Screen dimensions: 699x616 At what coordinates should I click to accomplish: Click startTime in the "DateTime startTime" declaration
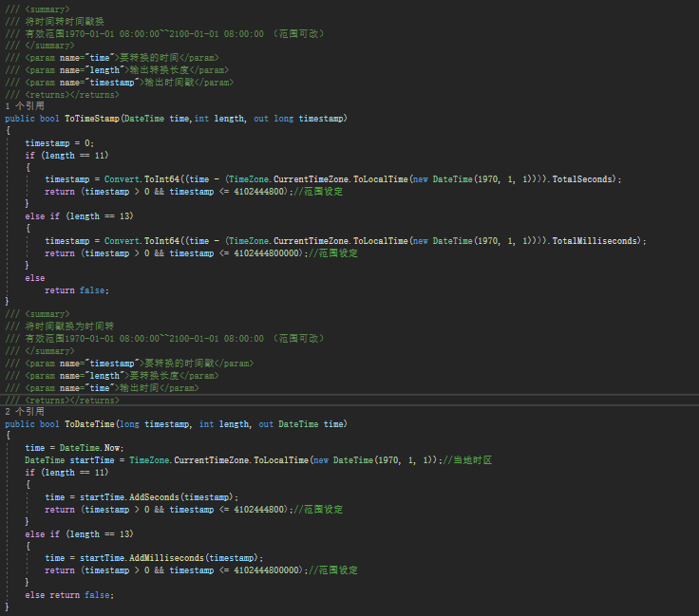click(x=92, y=460)
